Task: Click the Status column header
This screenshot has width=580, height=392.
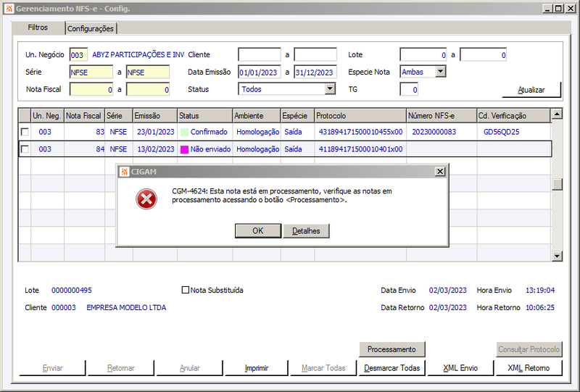Action: click(x=205, y=116)
